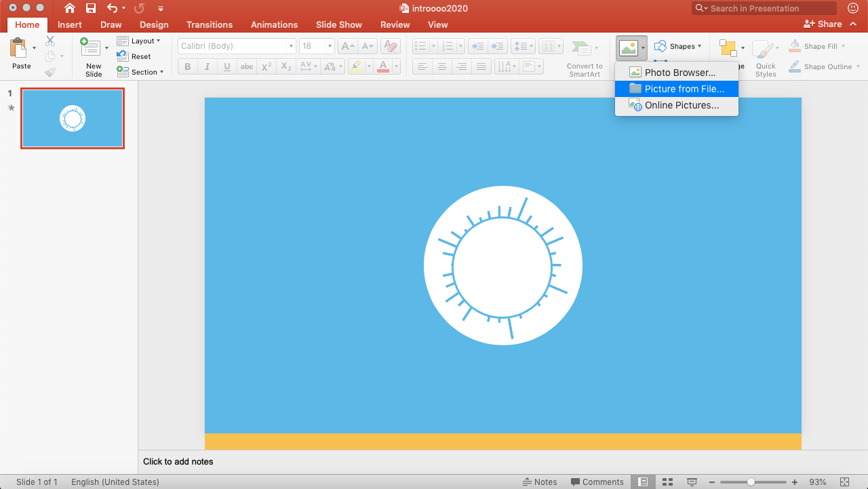This screenshot has width=868, height=489.
Task: Clear all formatting with the eraser icon
Action: 390,46
